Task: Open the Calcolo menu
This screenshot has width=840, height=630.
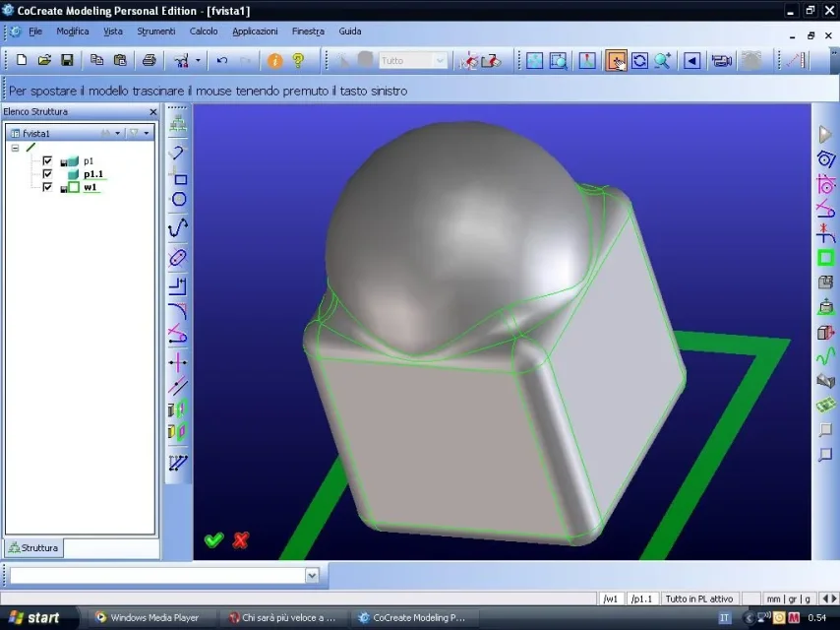Action: [204, 31]
